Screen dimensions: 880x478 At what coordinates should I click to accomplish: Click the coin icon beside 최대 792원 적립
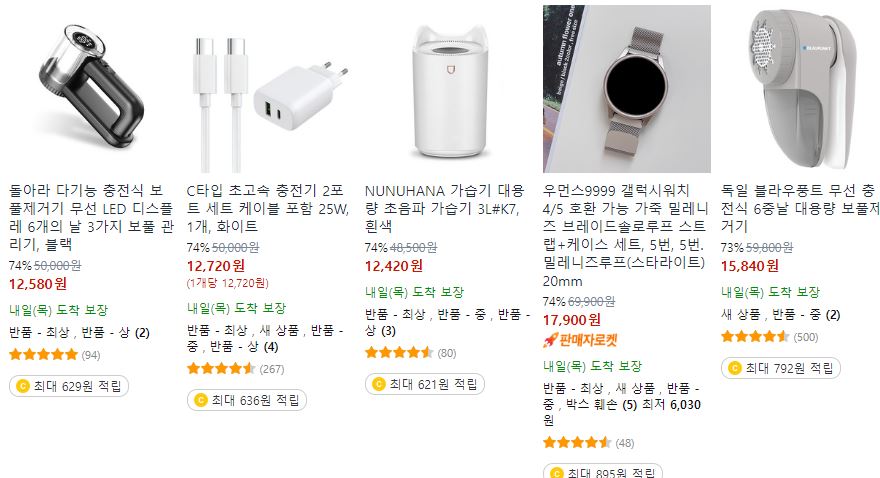click(735, 368)
